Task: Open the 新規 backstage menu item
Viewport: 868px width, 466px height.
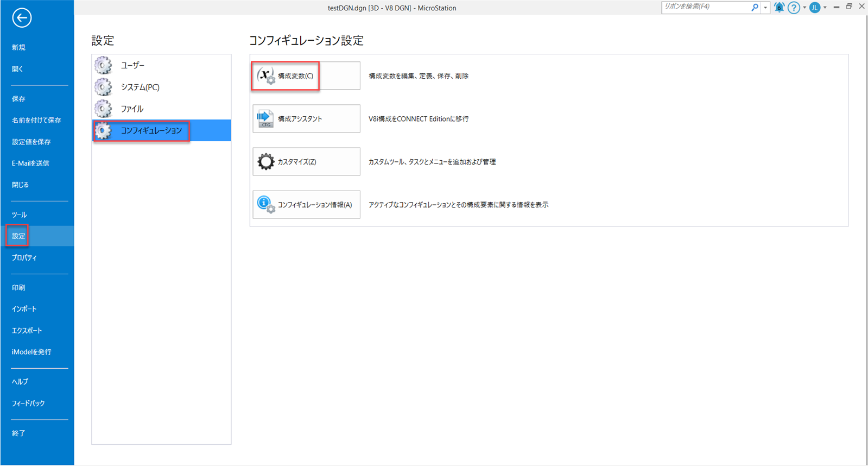Action: tap(37, 48)
